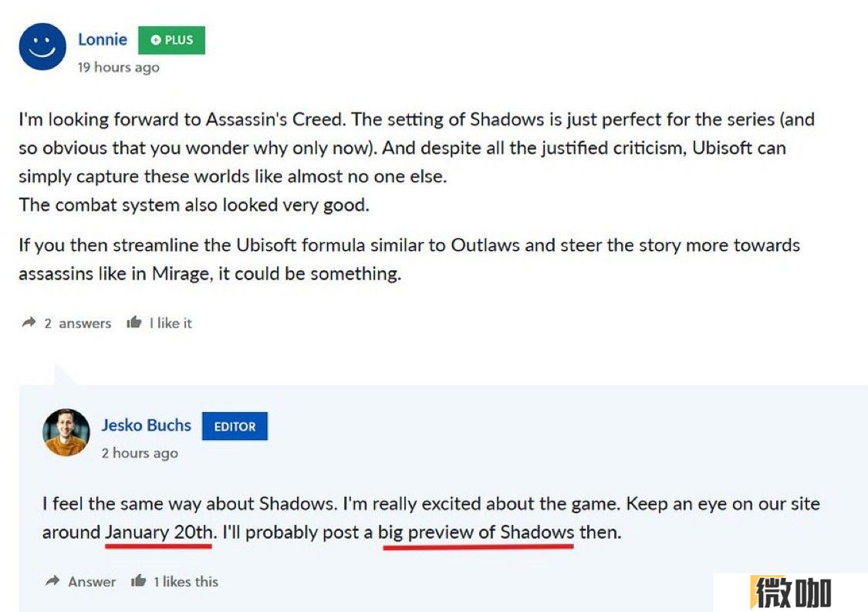Click the underlined 'big preview of Shadows' text
Viewport: 868px width, 612px height.
click(x=476, y=533)
